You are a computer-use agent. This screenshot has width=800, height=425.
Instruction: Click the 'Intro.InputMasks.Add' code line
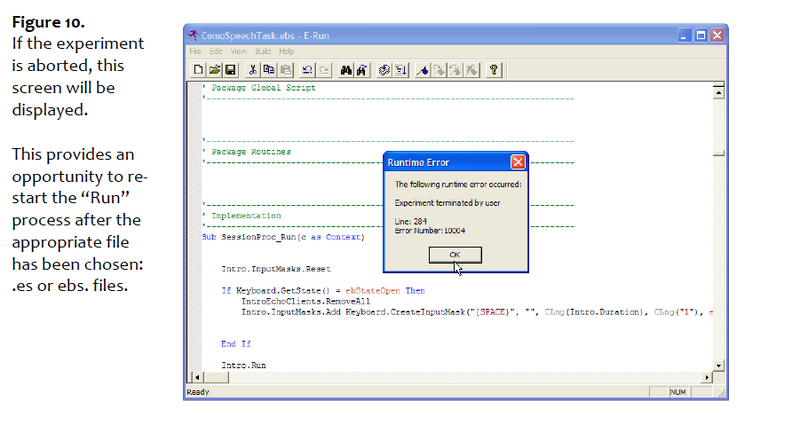coord(477,312)
